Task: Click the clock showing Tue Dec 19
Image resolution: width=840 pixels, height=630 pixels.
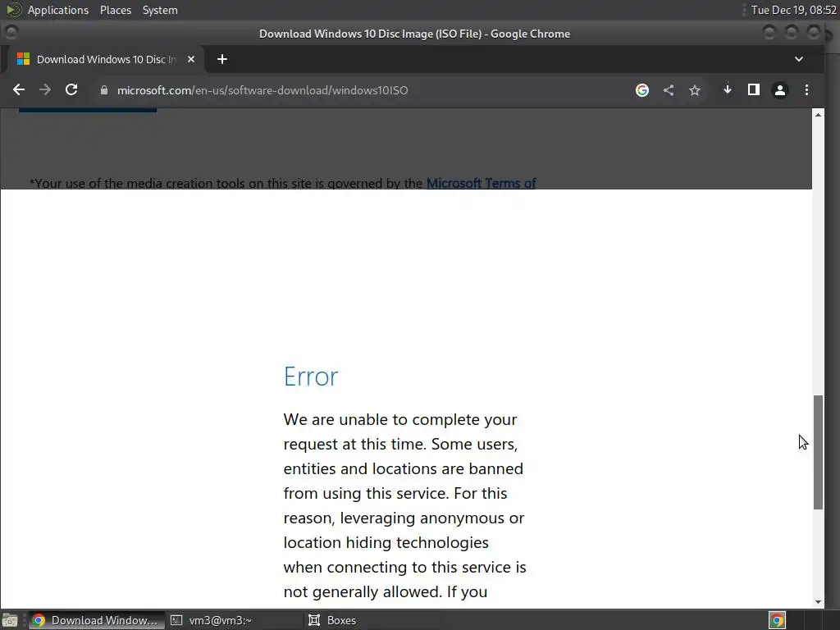Action: [x=794, y=10]
